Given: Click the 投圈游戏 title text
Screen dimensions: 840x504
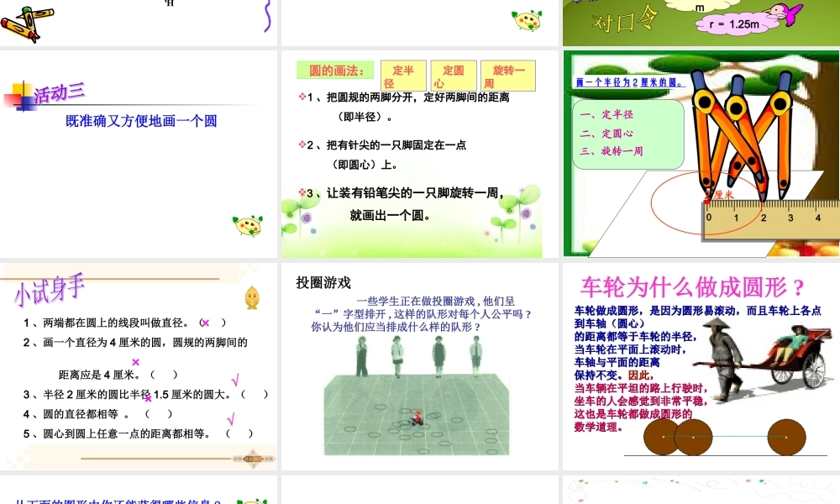Looking at the screenshot, I should [323, 283].
